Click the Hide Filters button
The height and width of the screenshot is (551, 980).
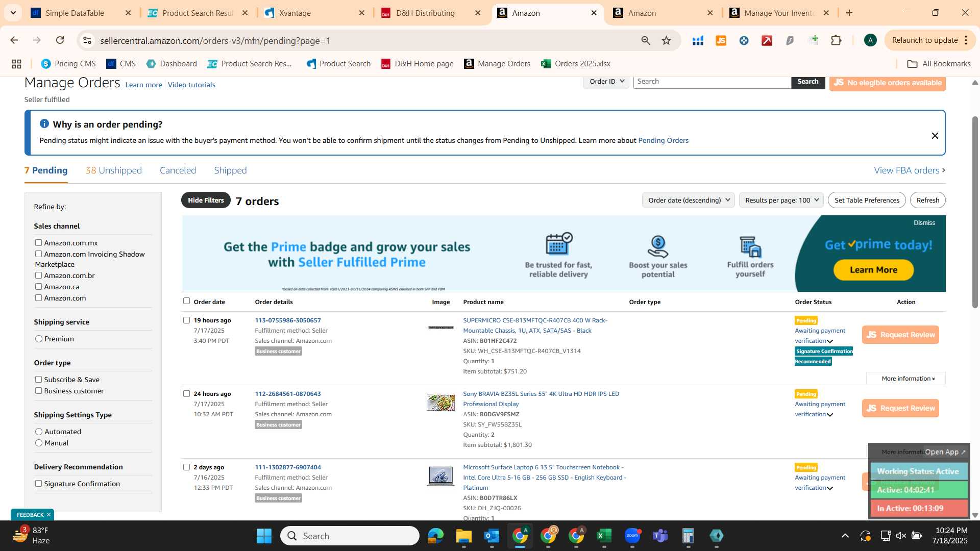[x=206, y=200]
